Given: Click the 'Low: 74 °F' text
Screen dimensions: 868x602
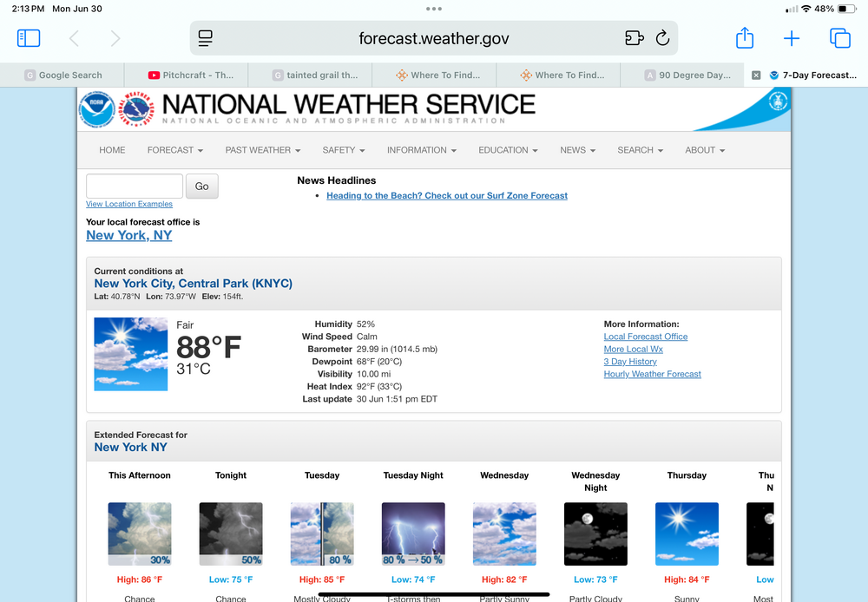Looking at the screenshot, I should [413, 579].
